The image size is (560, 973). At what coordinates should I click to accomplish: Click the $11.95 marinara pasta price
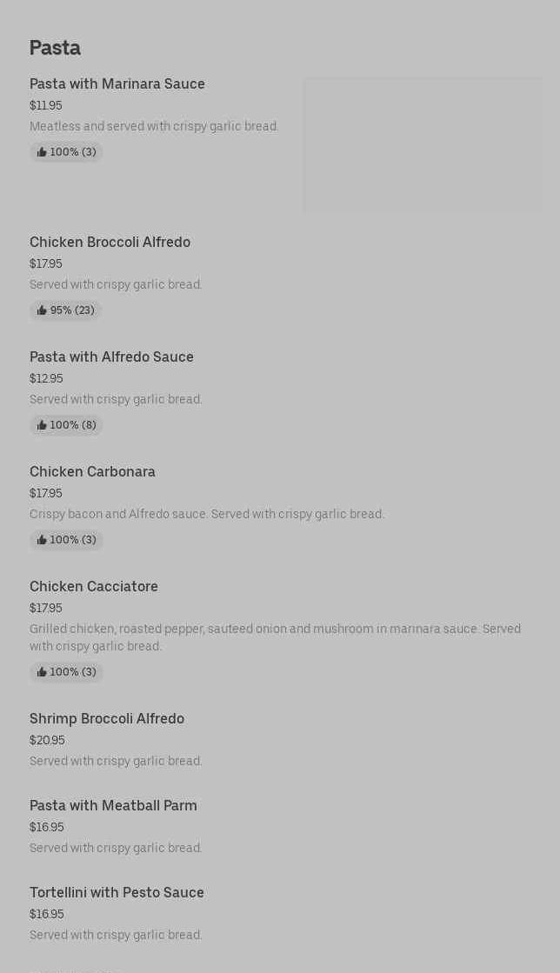coord(45,105)
